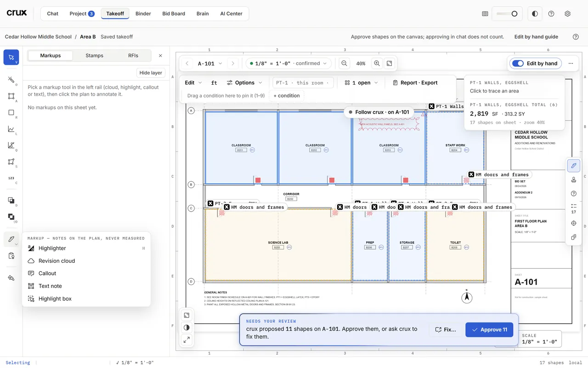Click the crosshair locate icon in right rail
The image size is (588, 368).
574,223
